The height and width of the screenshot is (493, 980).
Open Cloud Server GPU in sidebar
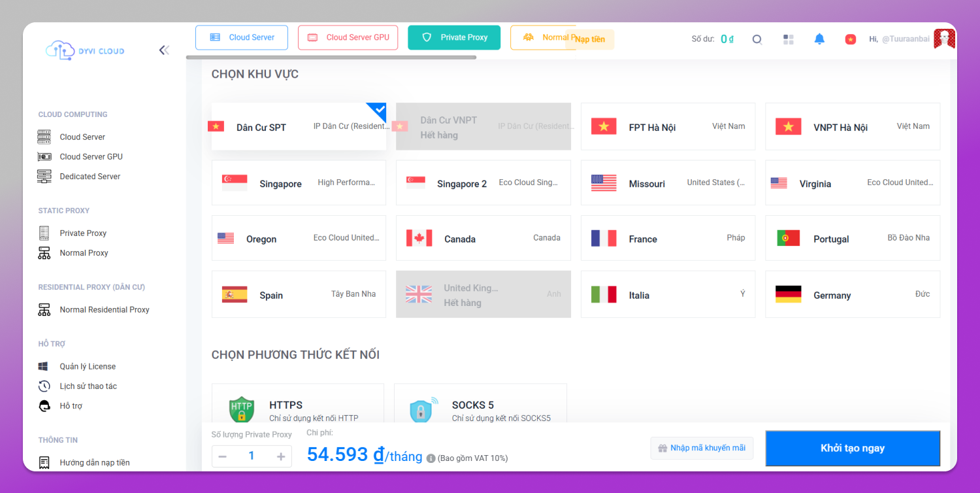[91, 157]
